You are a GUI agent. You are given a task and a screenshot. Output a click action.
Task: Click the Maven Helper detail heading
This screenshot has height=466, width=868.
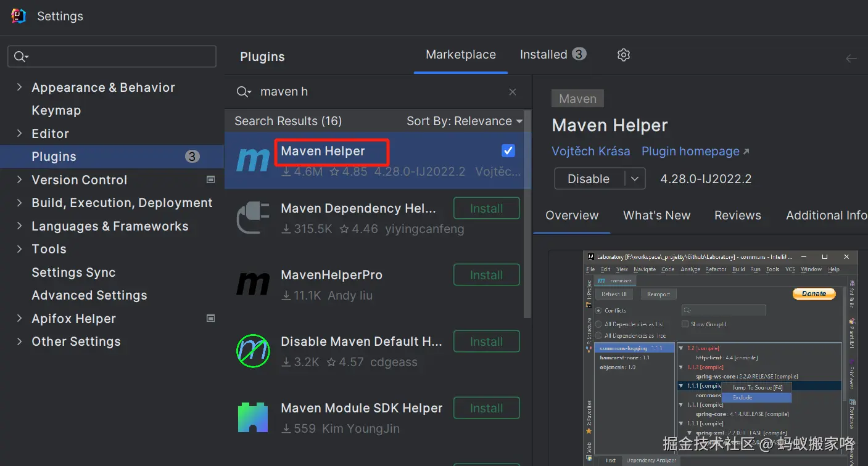(x=610, y=126)
